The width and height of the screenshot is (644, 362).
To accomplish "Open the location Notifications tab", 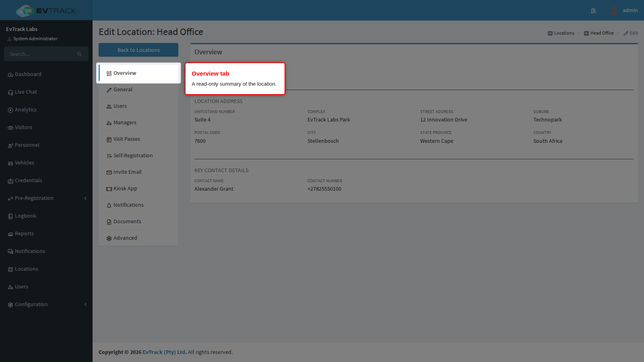I will (138, 205).
